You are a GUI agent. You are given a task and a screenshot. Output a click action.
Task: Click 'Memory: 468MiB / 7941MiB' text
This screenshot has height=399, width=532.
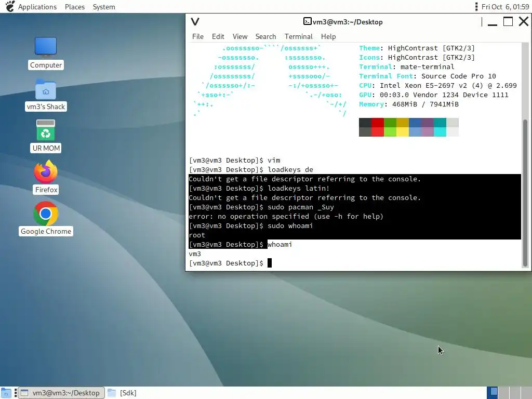point(409,104)
